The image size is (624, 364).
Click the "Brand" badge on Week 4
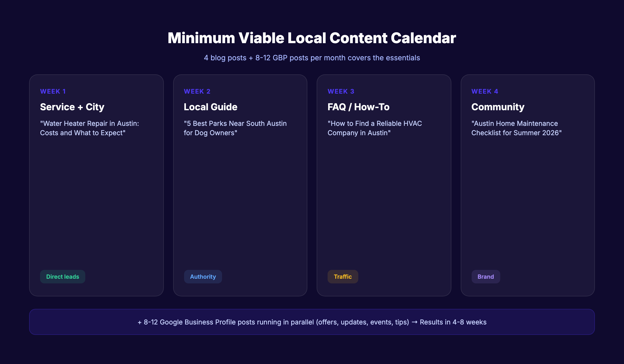click(486, 277)
